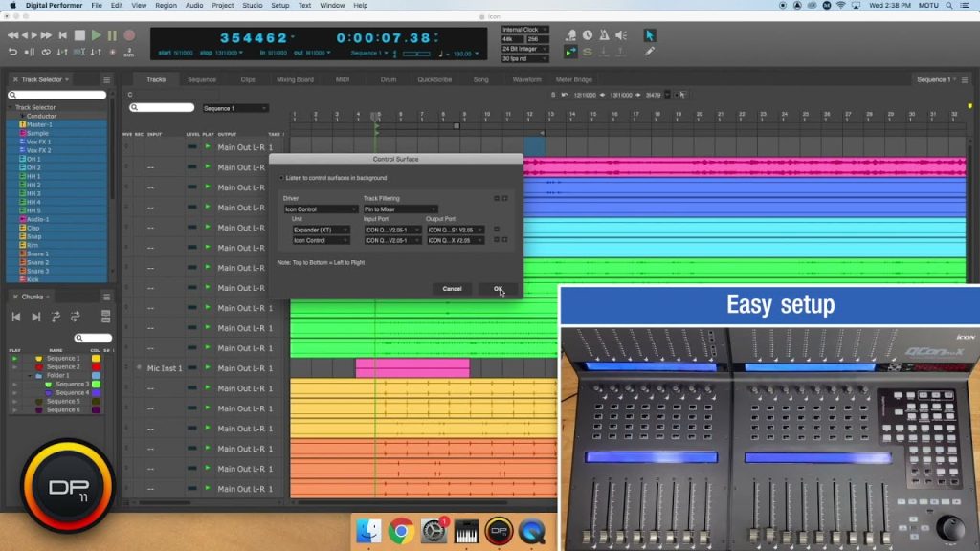Click the Spotlight search icon in the menu bar
980x551 pixels.
pyautogui.click(x=948, y=6)
